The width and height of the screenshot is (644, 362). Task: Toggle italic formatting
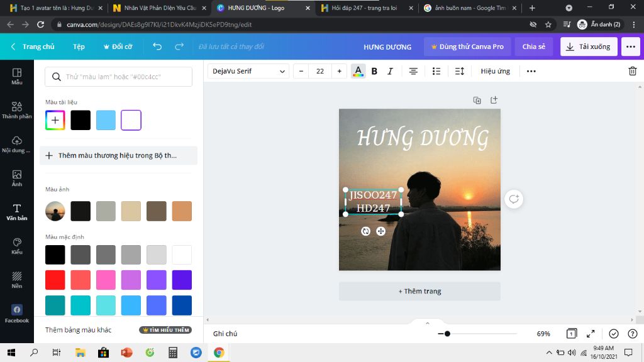[x=390, y=71]
